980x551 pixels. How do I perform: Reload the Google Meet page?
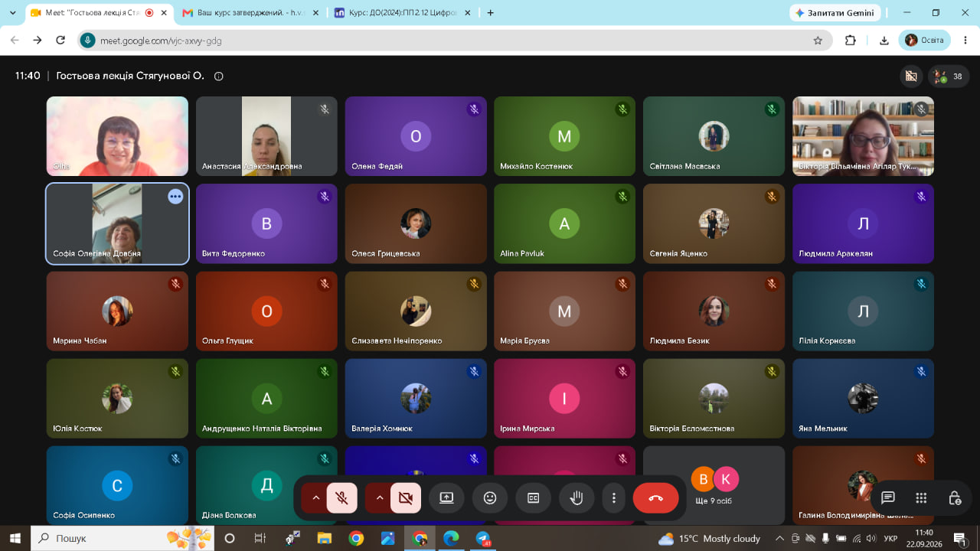click(61, 41)
